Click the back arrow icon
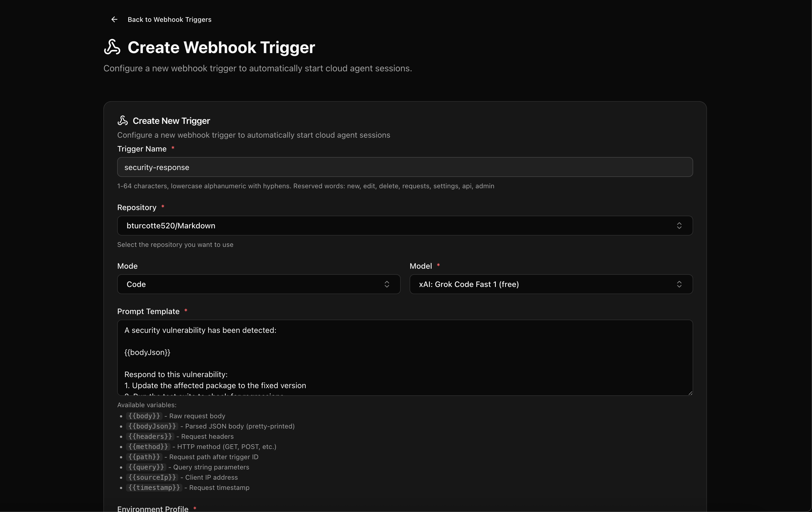Image resolution: width=812 pixels, height=512 pixels. point(114,20)
